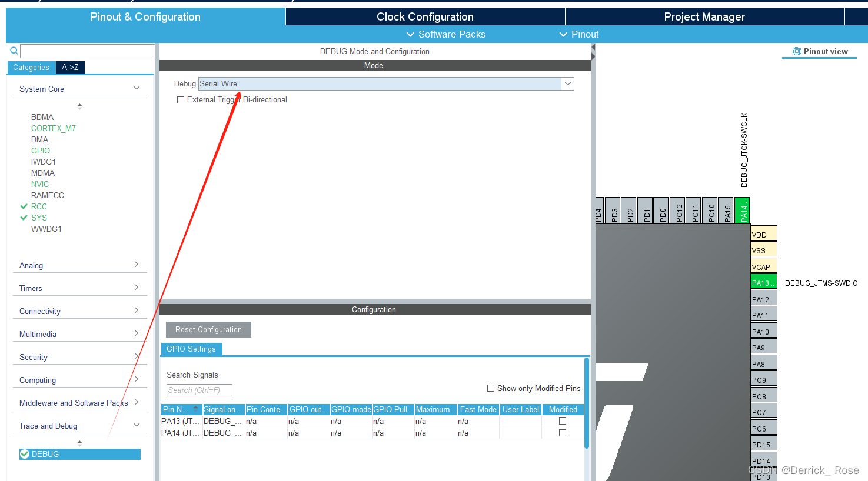The height and width of the screenshot is (481, 868).
Task: Select MDMA in System Core list
Action: tap(43, 173)
